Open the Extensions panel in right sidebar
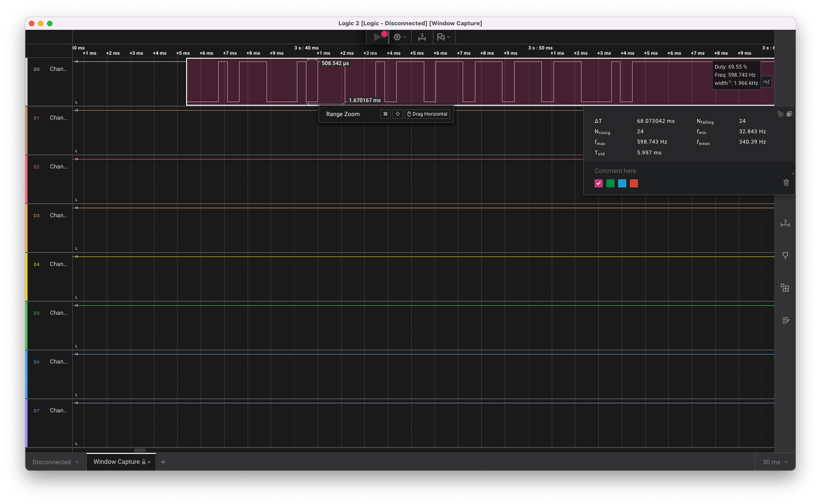This screenshot has width=821, height=504. (x=785, y=288)
